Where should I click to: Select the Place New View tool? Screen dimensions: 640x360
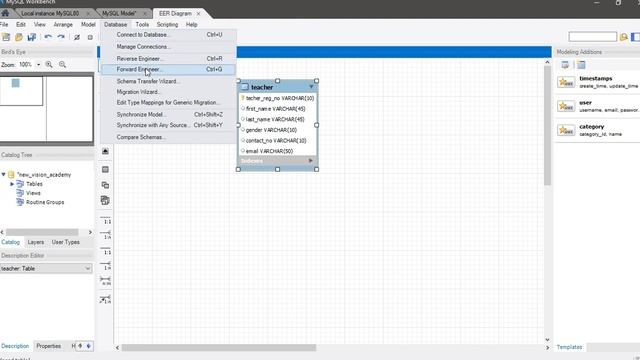[105, 185]
